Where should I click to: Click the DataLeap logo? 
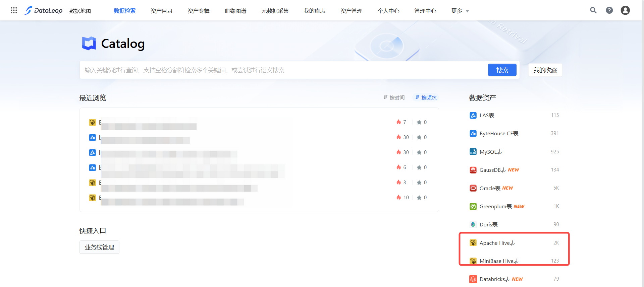point(44,10)
